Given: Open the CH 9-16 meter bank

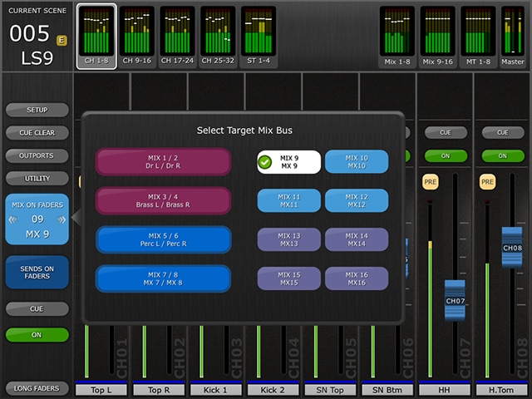Looking at the screenshot, I should tap(136, 35).
